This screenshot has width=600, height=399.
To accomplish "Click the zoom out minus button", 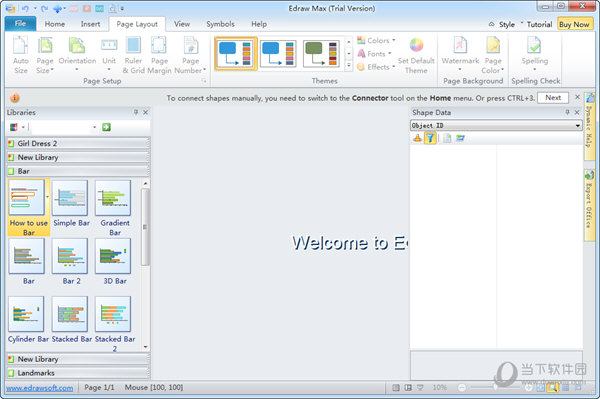I will pyautogui.click(x=462, y=388).
